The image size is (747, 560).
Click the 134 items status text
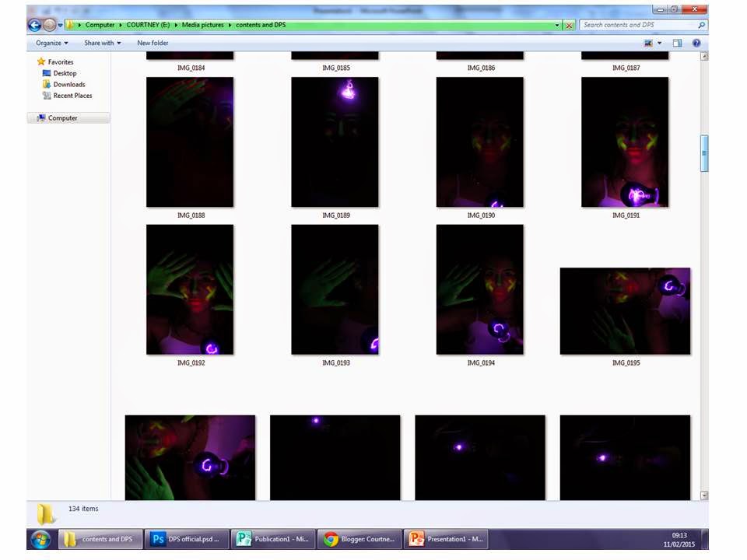(x=83, y=509)
